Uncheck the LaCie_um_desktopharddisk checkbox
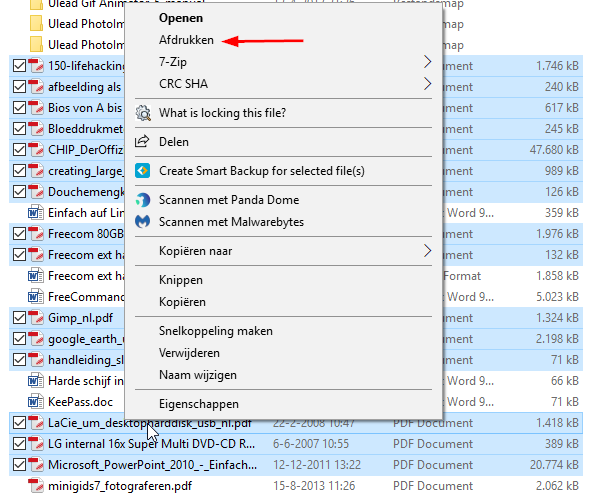607x497 pixels. pos(19,423)
